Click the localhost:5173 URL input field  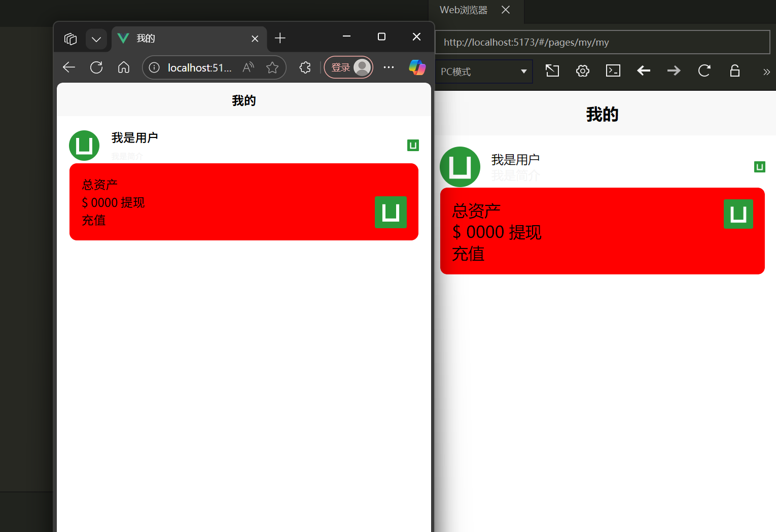point(601,43)
